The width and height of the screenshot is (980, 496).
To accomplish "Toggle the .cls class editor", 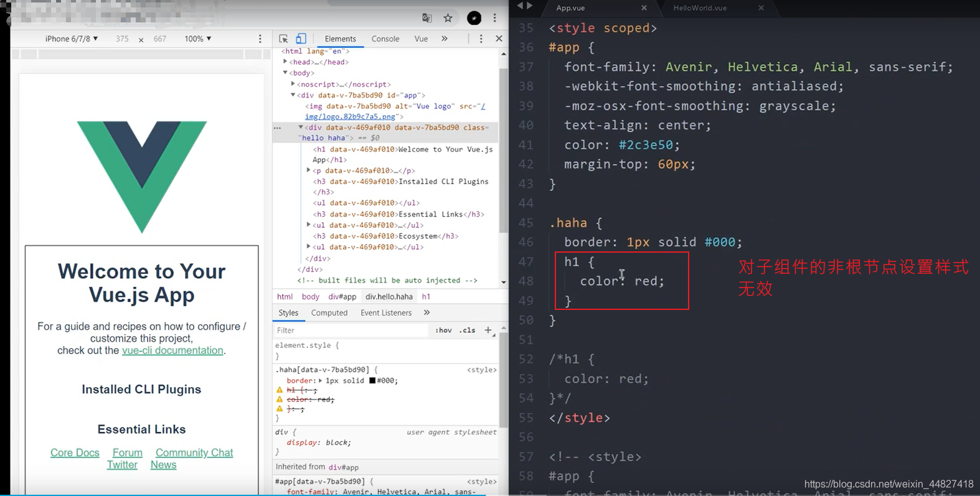I will 468,330.
